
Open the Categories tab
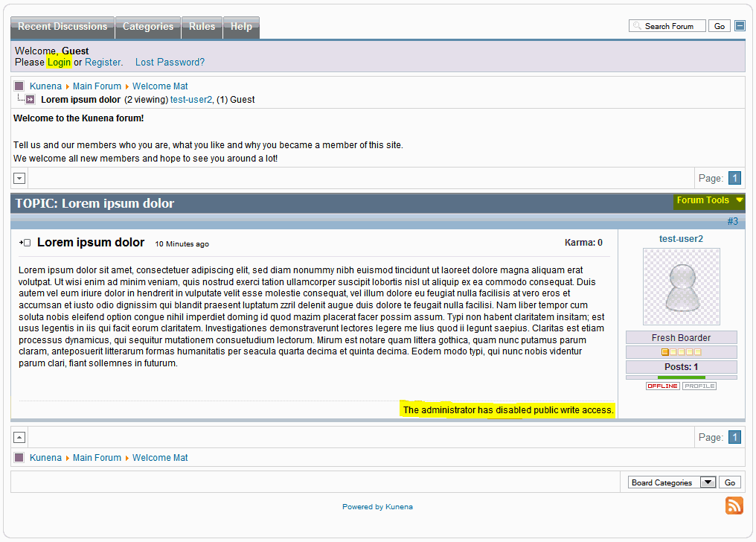tap(148, 27)
